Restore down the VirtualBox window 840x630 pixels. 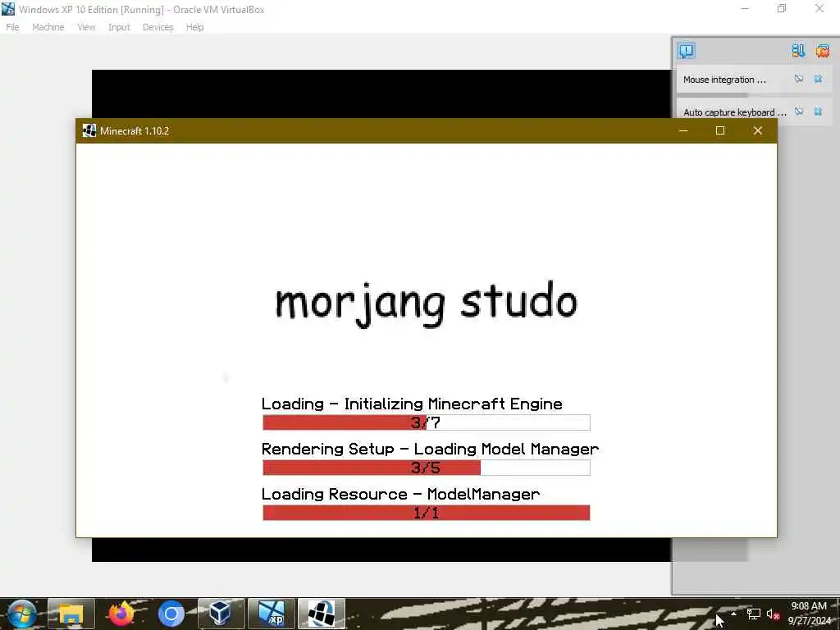(x=782, y=8)
